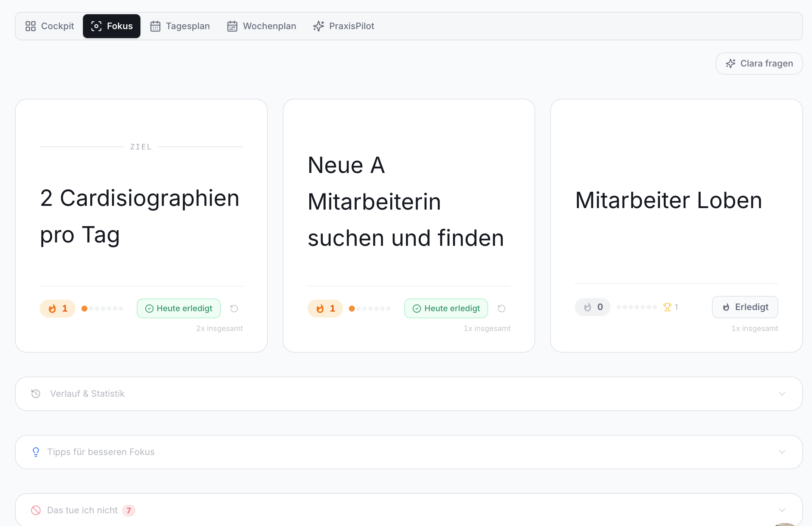Go to Wochenplan tab

tap(261, 26)
